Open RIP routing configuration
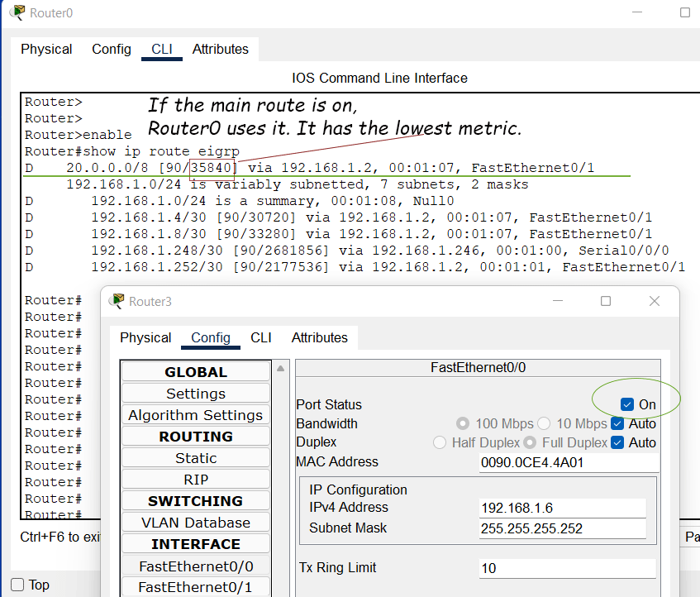Image resolution: width=700 pixels, height=597 pixels. click(196, 479)
